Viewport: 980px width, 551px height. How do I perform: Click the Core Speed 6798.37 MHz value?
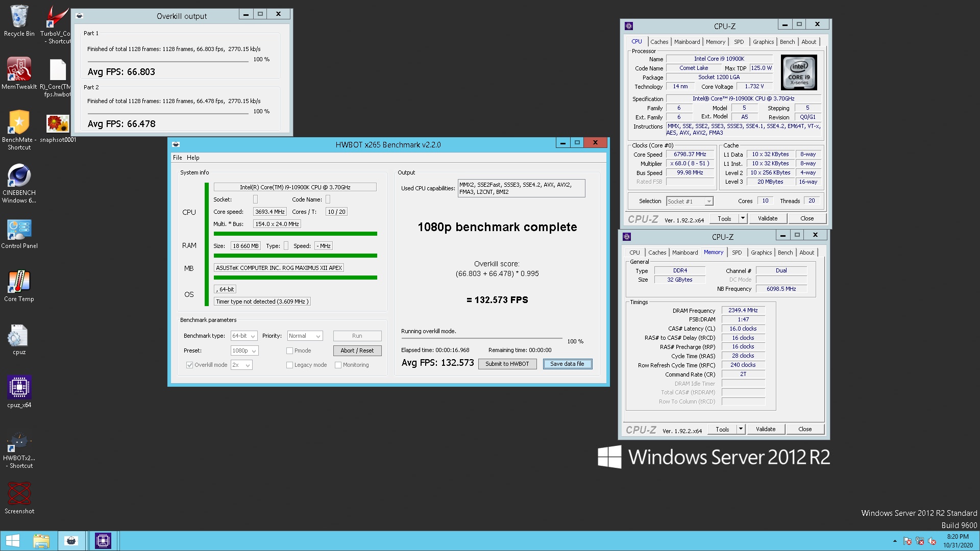click(x=690, y=154)
